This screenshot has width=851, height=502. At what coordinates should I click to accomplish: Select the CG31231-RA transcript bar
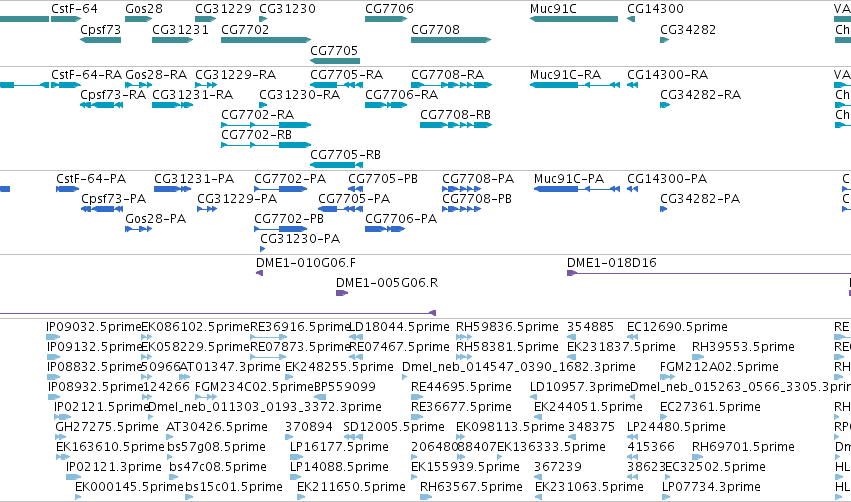pyautogui.click(x=173, y=105)
